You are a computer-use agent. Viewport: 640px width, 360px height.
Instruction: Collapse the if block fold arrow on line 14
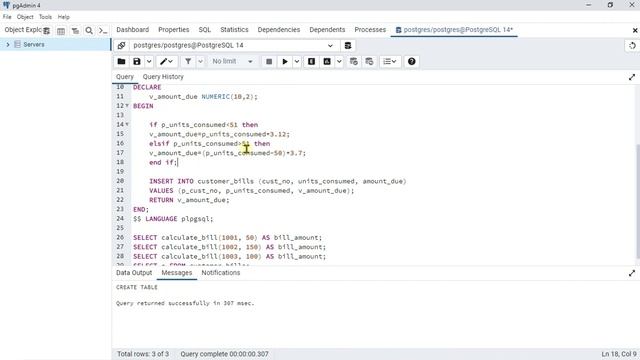coord(127,124)
